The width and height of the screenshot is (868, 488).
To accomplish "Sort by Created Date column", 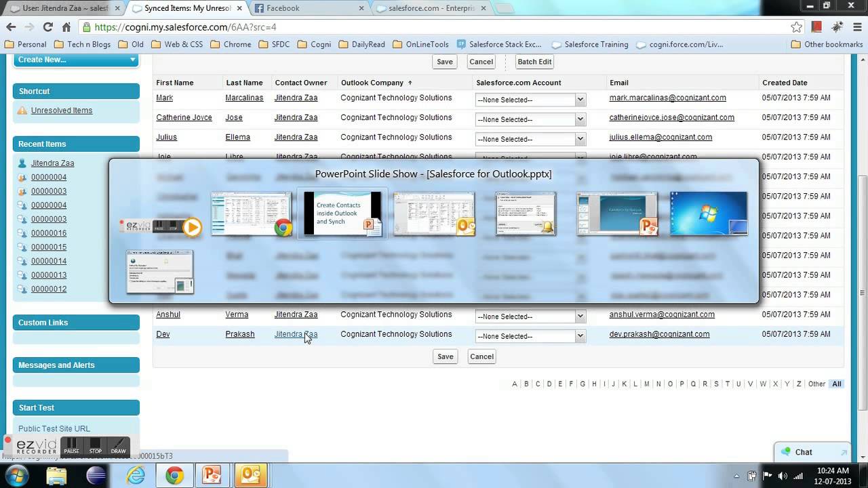I will tap(785, 83).
